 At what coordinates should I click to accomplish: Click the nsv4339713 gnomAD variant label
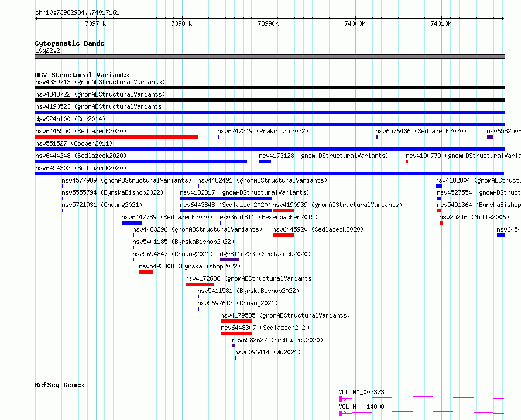click(x=100, y=82)
